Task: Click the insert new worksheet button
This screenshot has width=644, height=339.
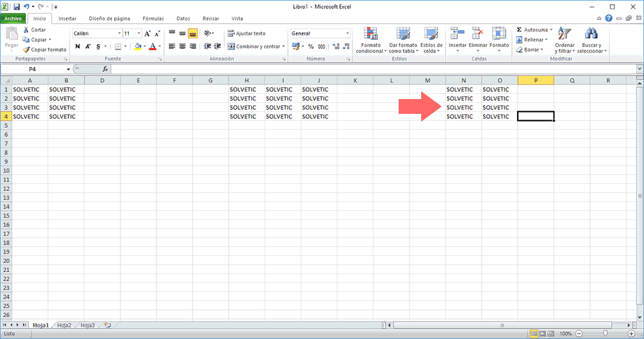Action: [x=108, y=325]
